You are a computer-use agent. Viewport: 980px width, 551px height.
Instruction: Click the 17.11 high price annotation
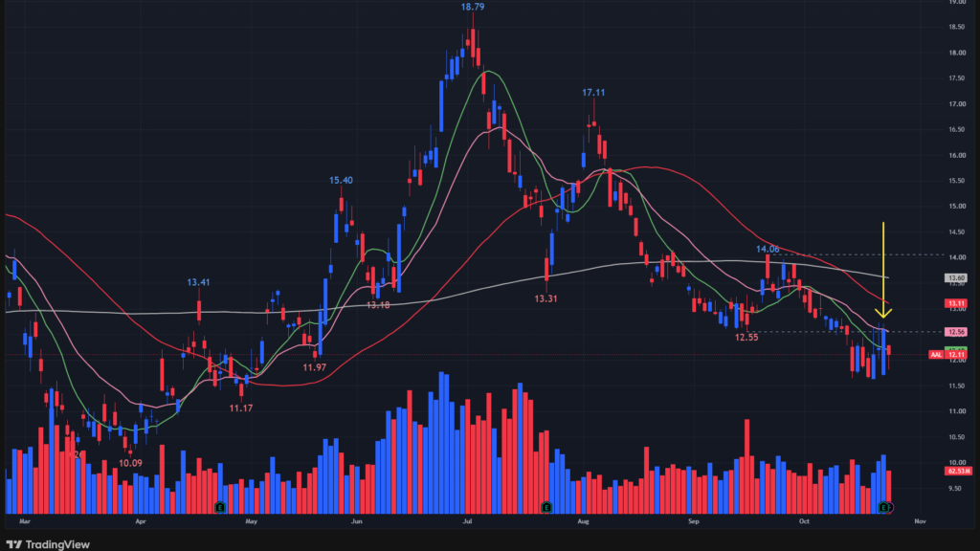[x=593, y=93]
